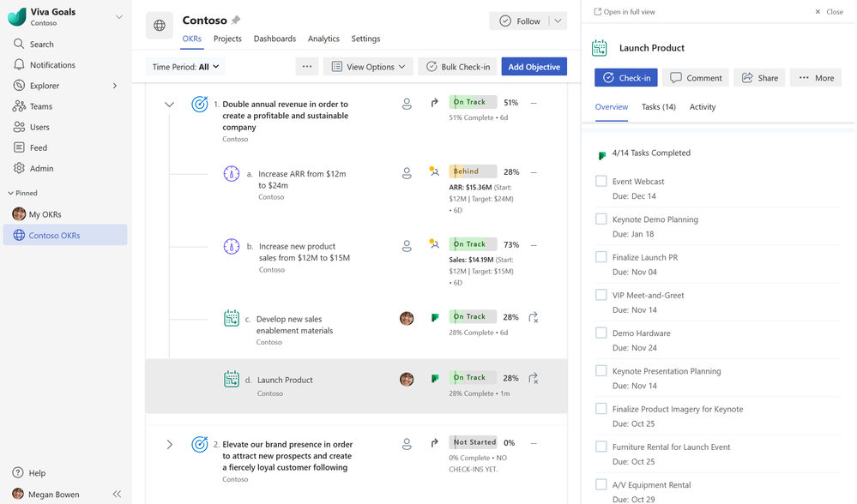Open Explorer compass icon

click(x=19, y=85)
